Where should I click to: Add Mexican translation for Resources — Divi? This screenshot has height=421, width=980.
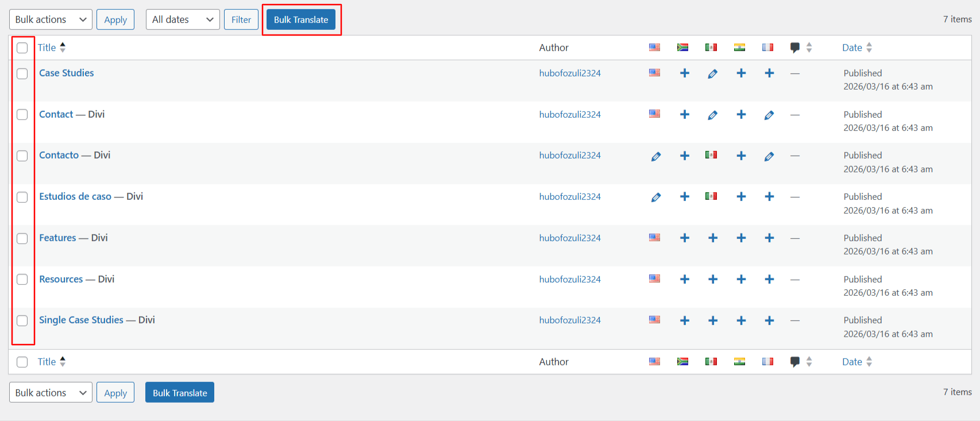click(x=712, y=279)
